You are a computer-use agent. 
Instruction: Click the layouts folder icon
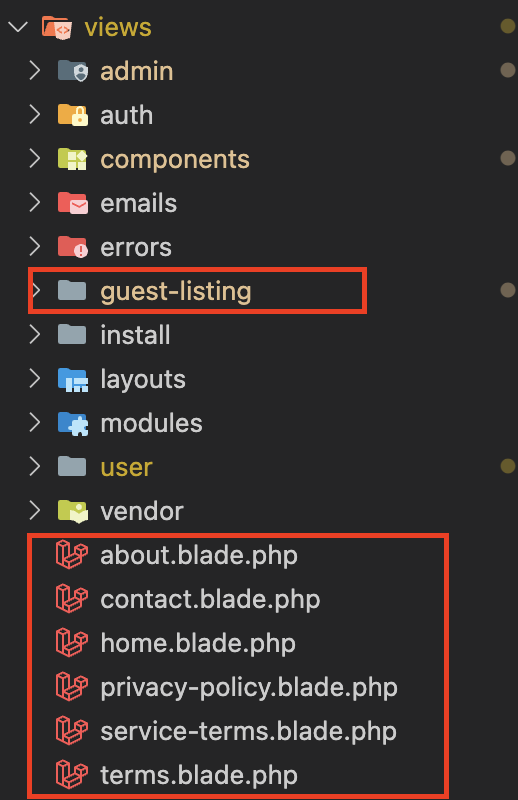pos(72,379)
